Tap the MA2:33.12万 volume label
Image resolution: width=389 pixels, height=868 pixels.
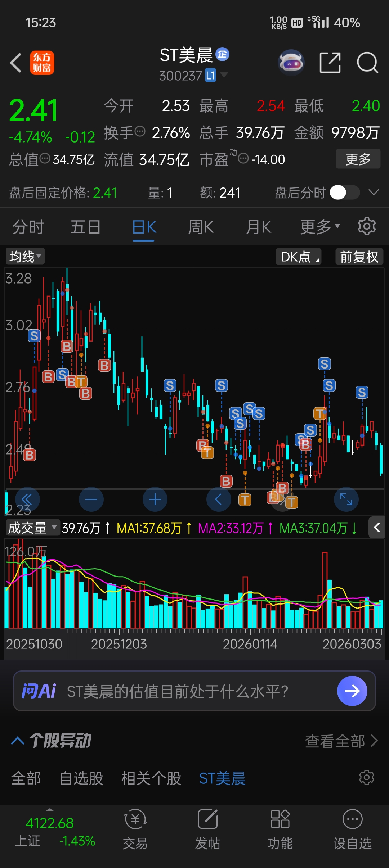pyautogui.click(x=236, y=528)
